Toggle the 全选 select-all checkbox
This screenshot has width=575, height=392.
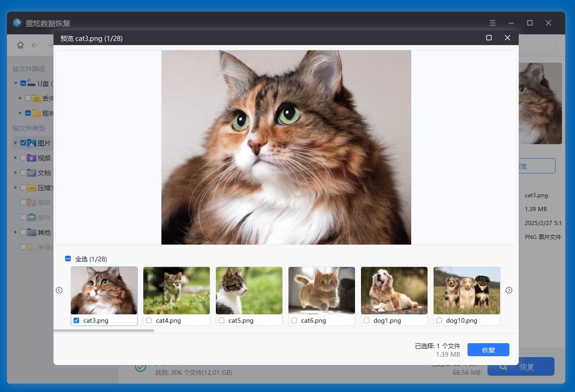tap(68, 259)
